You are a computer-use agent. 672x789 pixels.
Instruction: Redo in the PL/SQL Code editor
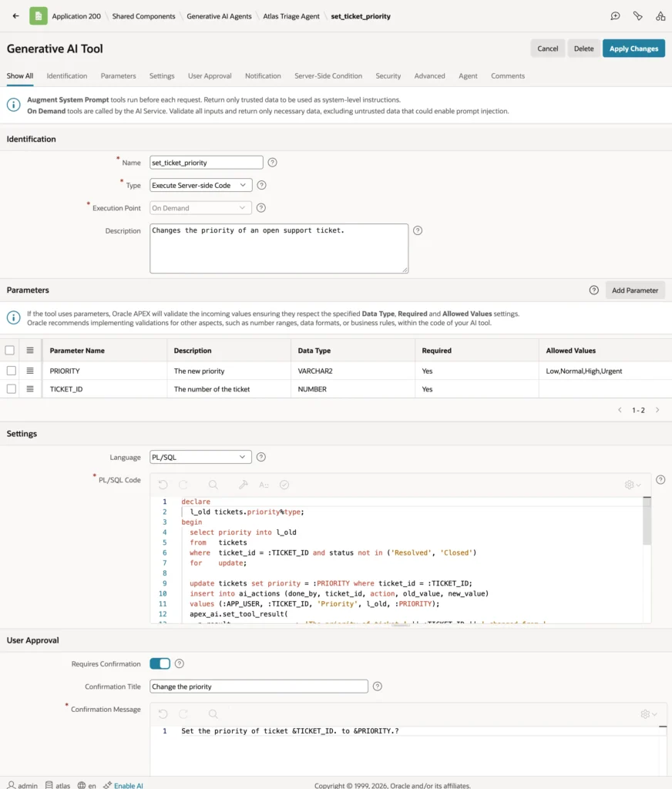click(183, 485)
